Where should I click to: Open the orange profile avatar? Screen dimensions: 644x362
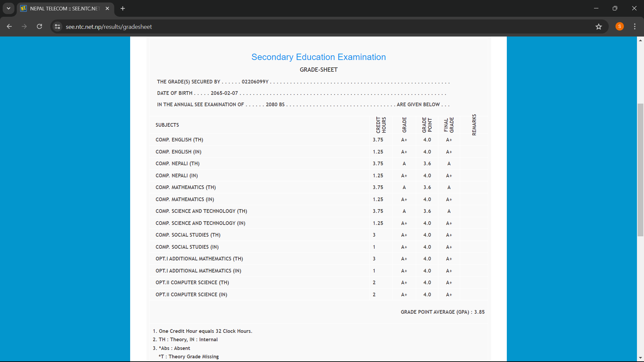pos(620,26)
